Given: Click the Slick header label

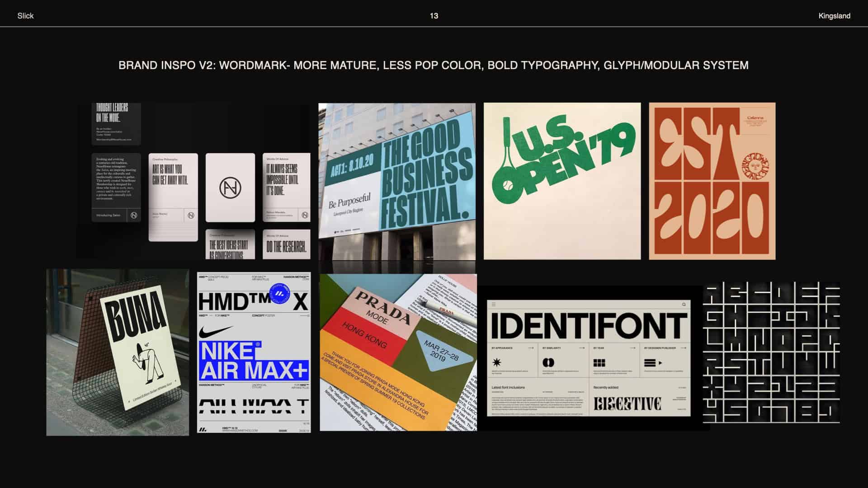Looking at the screenshot, I should 25,16.
